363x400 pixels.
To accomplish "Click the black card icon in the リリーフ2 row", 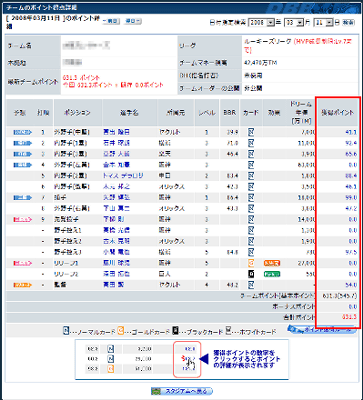I will tap(251, 274).
